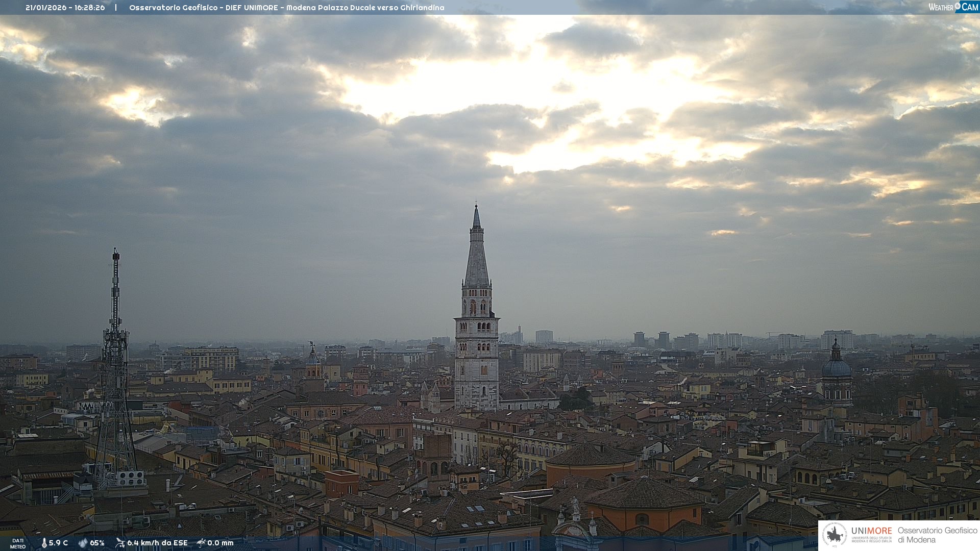Click the UNIMORE university name text
The width and height of the screenshot is (980, 551).
coord(871,531)
